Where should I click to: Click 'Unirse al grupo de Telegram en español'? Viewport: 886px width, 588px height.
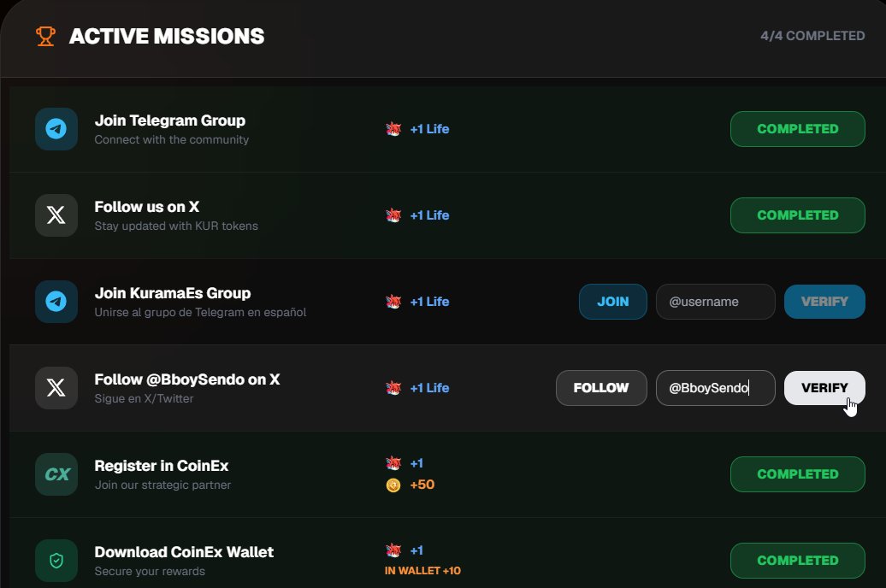point(201,312)
